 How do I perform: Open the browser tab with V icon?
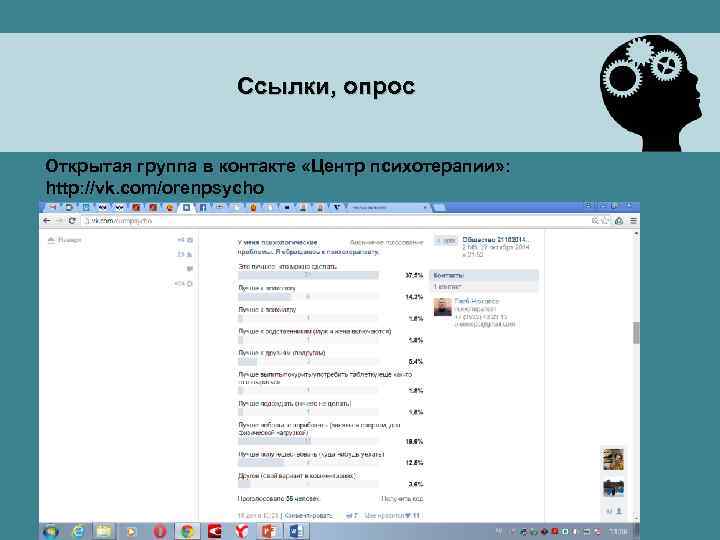[337, 208]
